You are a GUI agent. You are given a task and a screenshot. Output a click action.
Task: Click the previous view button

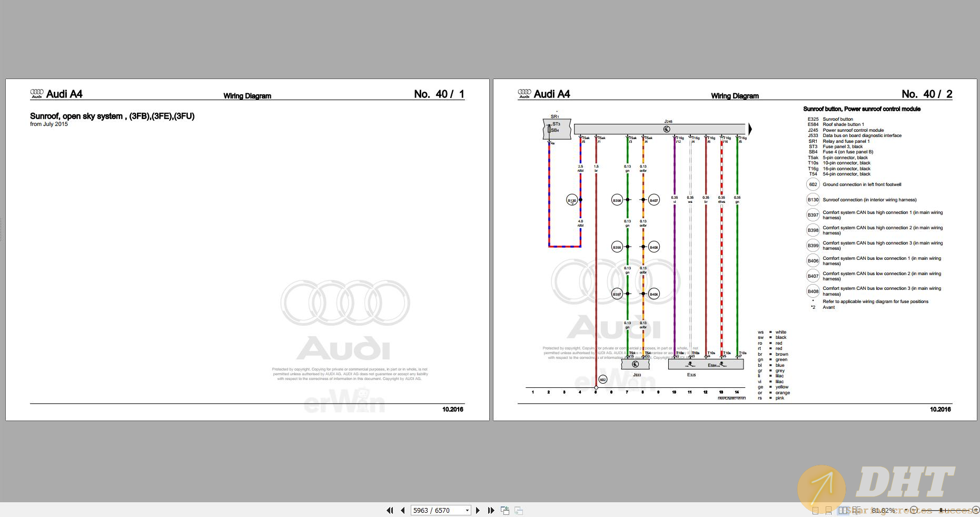[x=505, y=510]
